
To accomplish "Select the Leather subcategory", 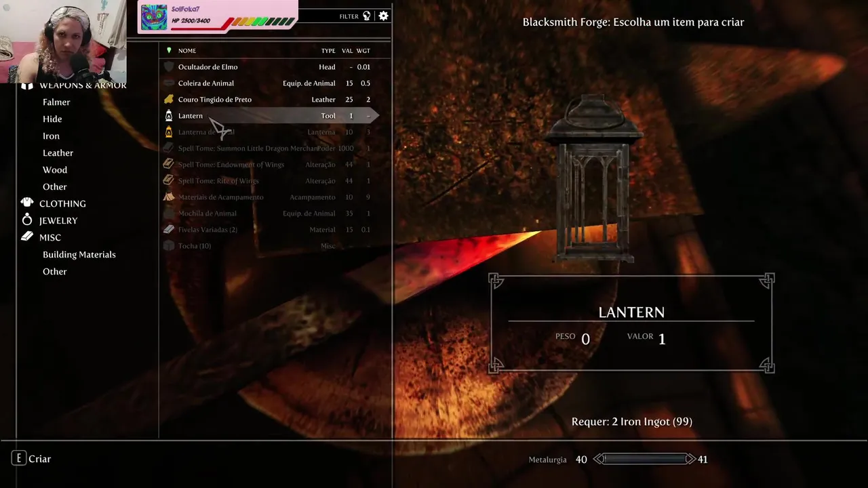I will (58, 153).
